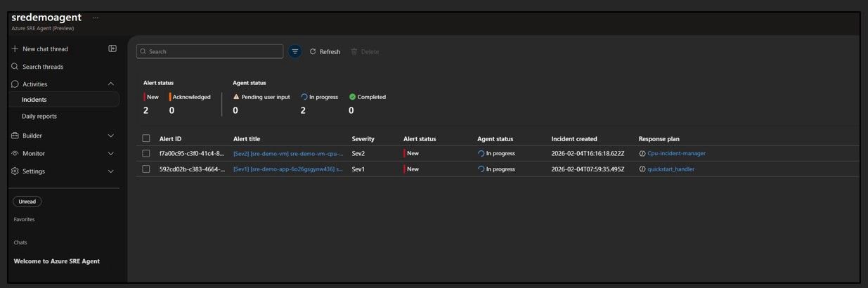Click the magnifier icon of Search threads
Screen dimensions: 868x288
pyautogui.click(x=15, y=67)
